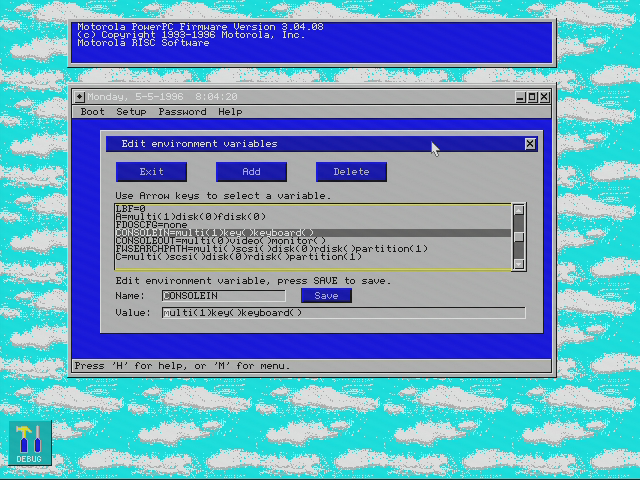Click the Delete variable button

pos(351,172)
